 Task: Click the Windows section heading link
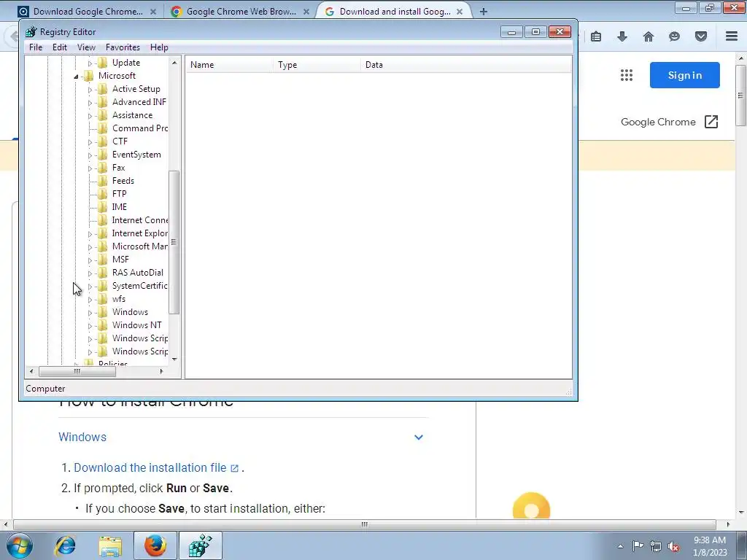pyautogui.click(x=82, y=437)
